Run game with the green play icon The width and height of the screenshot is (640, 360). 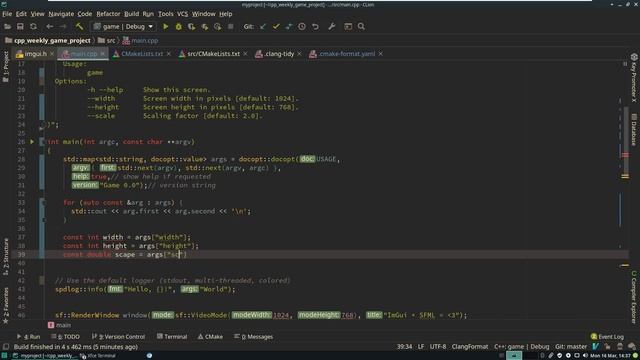(x=165, y=27)
